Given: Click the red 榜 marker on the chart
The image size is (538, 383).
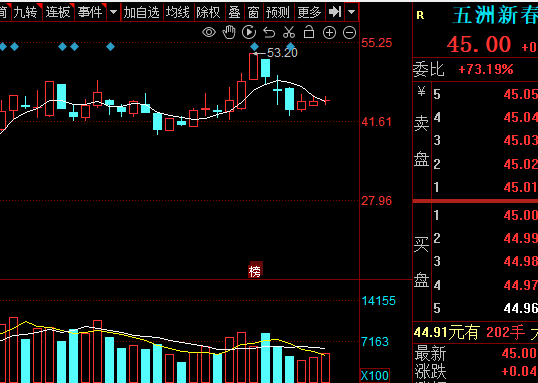Looking at the screenshot, I should click(255, 270).
